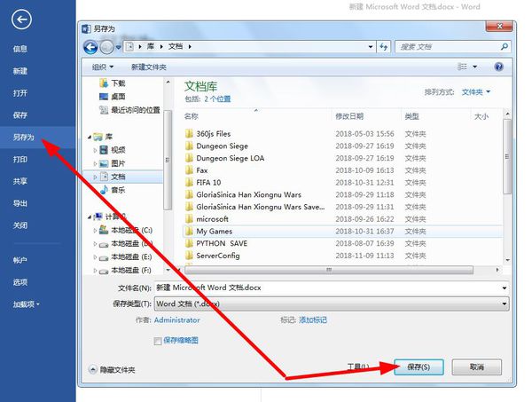Open 选项 in backstage menu
532x402 pixels.
click(x=20, y=282)
